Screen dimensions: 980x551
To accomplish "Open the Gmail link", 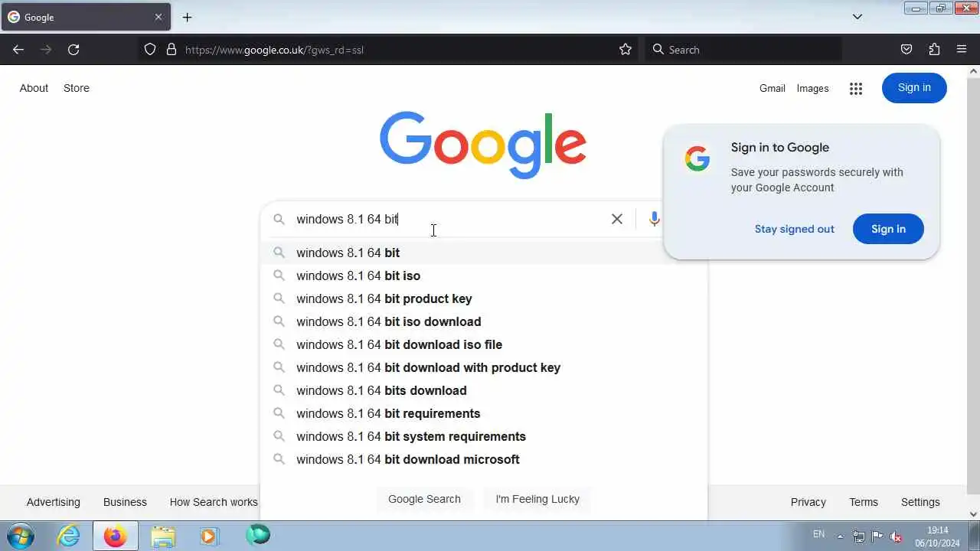I will [x=773, y=88].
